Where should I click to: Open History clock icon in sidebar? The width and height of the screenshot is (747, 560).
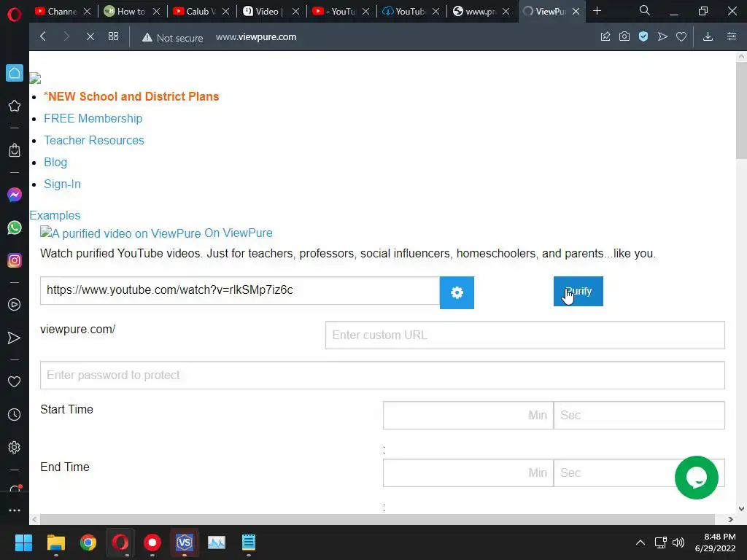(15, 415)
